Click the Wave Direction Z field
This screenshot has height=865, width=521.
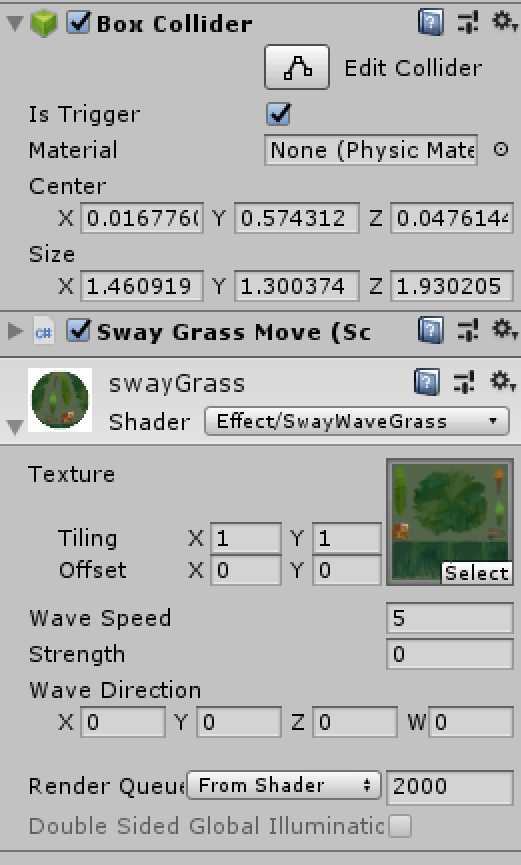(x=355, y=722)
